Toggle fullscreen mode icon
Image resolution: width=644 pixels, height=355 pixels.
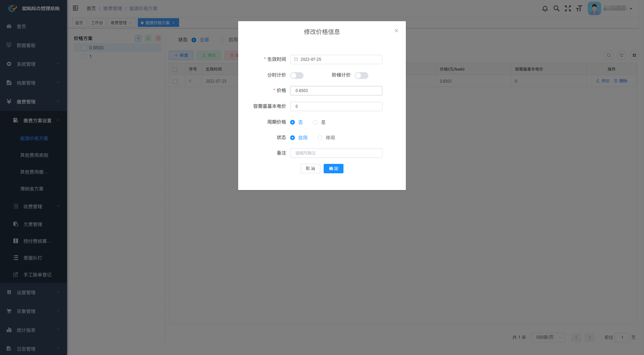568,8
